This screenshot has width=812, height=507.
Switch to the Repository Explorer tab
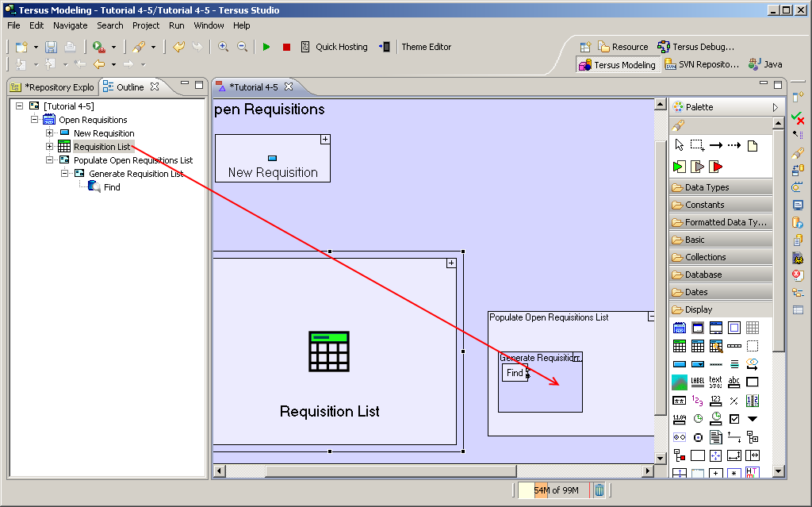point(52,87)
